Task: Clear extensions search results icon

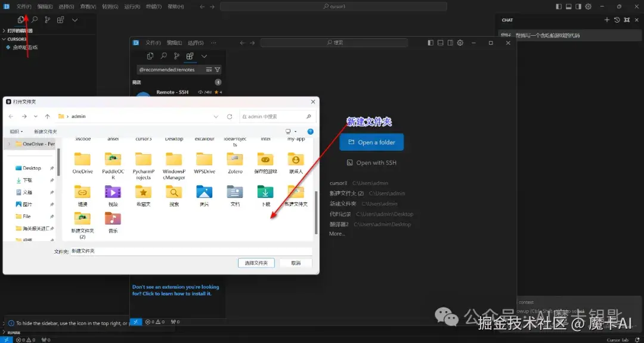Action: (209, 70)
